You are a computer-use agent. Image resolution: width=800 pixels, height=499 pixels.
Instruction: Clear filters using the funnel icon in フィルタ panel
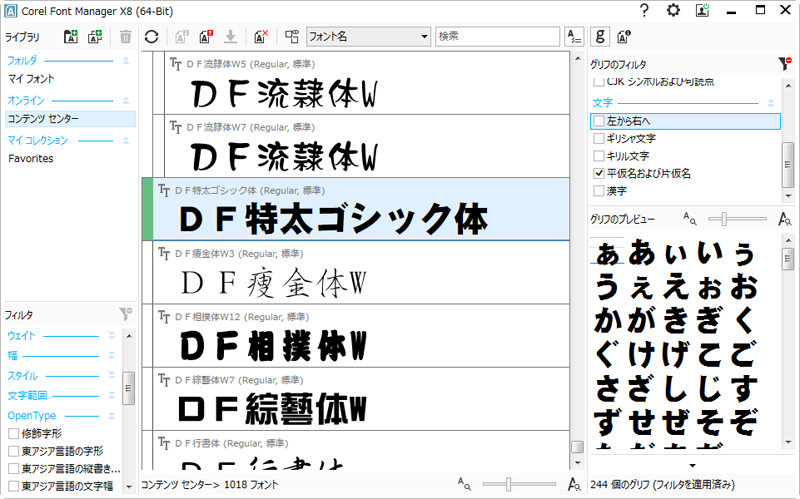click(126, 314)
